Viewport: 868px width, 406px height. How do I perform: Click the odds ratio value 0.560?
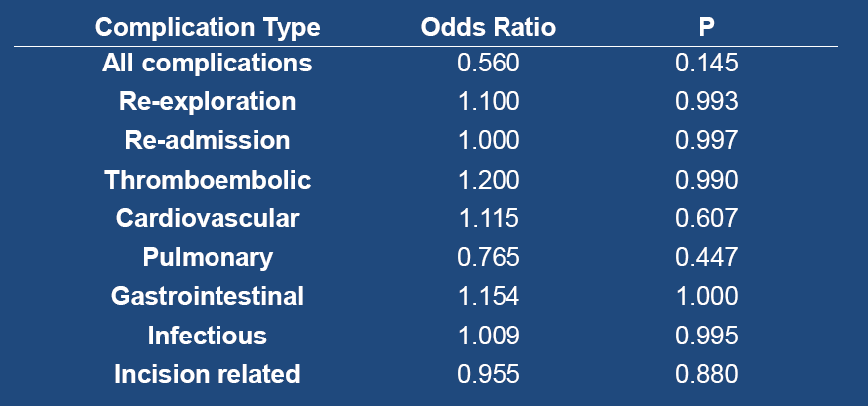489,64
